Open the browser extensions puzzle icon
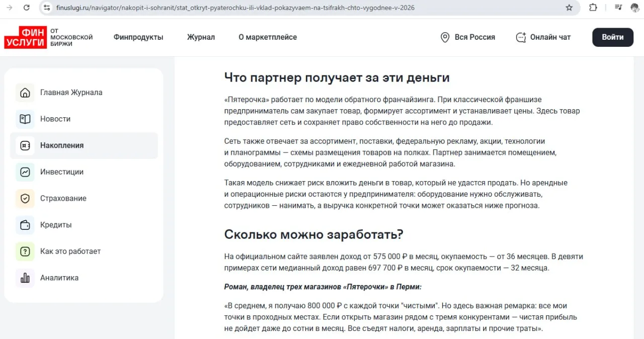The width and height of the screenshot is (644, 339). pos(593,8)
